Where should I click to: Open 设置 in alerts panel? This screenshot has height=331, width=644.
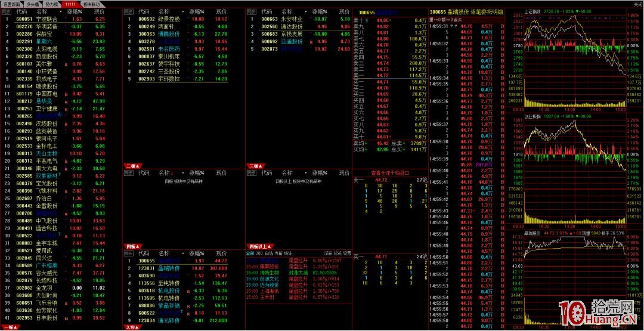coord(348,253)
